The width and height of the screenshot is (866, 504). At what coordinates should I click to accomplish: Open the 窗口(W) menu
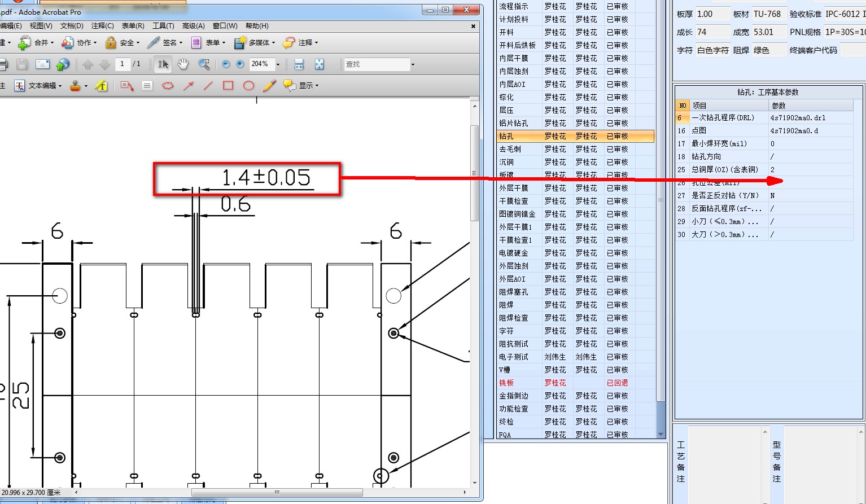coord(225,26)
